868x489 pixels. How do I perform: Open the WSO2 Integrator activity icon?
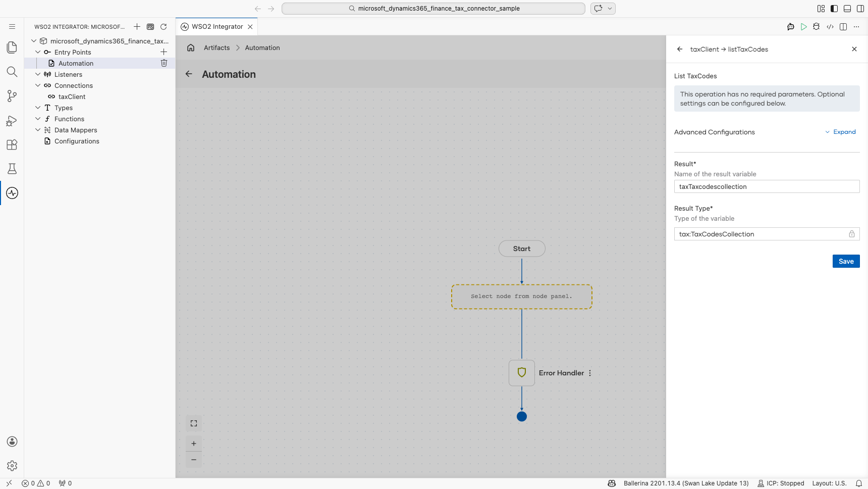click(12, 193)
